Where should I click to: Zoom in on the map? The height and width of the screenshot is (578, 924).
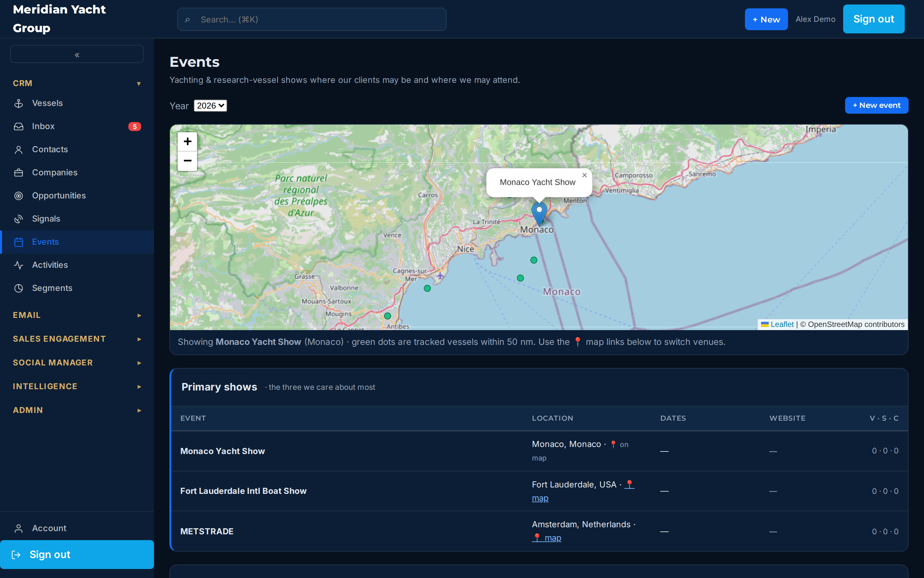[187, 141]
